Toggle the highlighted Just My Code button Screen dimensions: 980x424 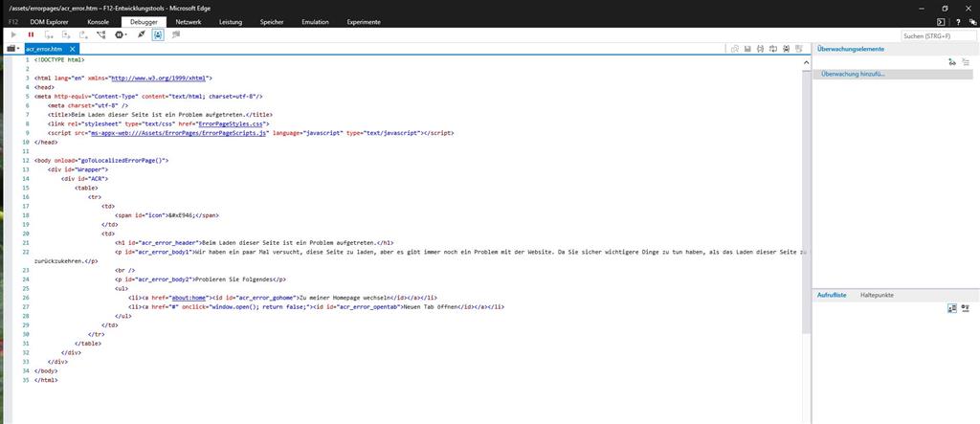click(158, 35)
